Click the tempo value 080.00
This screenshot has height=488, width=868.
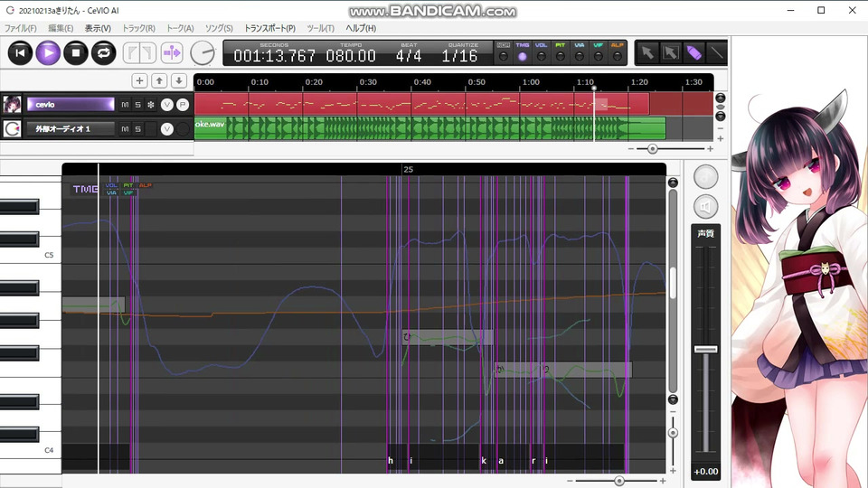pos(351,55)
